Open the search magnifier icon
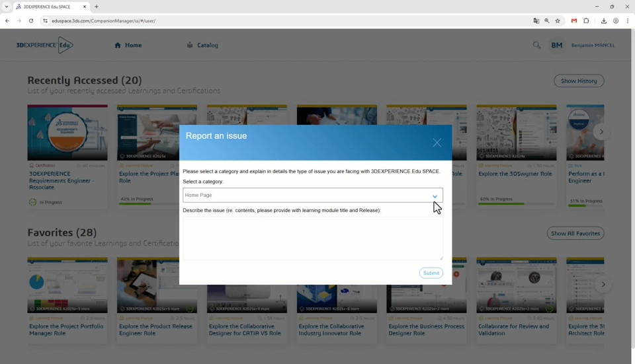The width and height of the screenshot is (635, 364). [536, 46]
